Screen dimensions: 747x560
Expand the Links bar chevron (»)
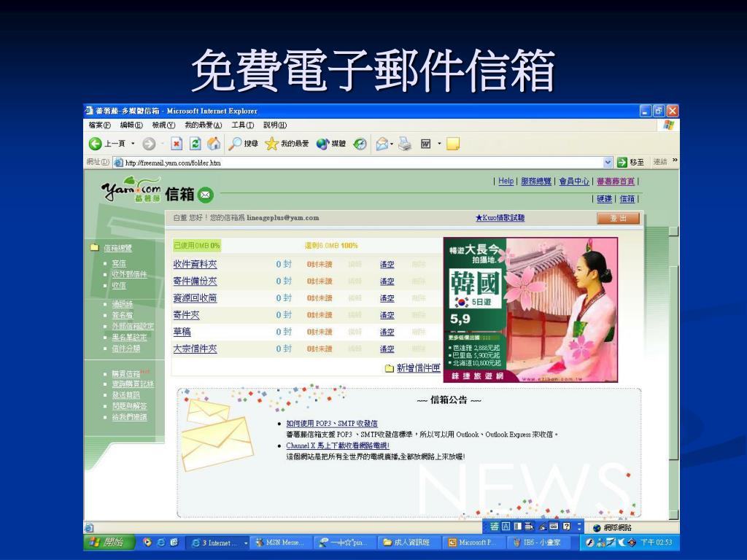click(x=675, y=160)
